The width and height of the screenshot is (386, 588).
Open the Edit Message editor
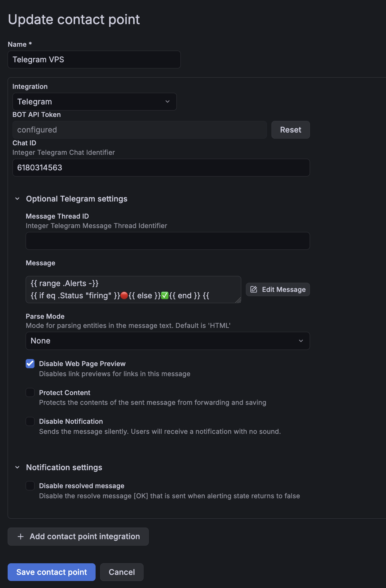coord(278,289)
